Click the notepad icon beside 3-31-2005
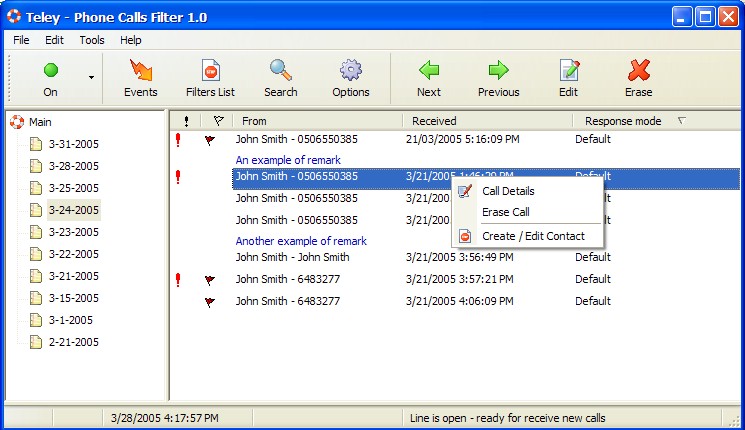 [x=36, y=144]
